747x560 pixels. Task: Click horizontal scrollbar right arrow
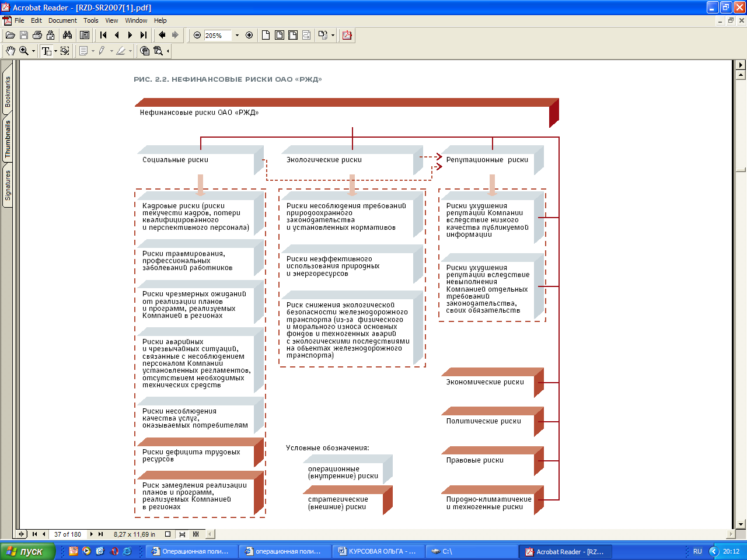(731, 534)
